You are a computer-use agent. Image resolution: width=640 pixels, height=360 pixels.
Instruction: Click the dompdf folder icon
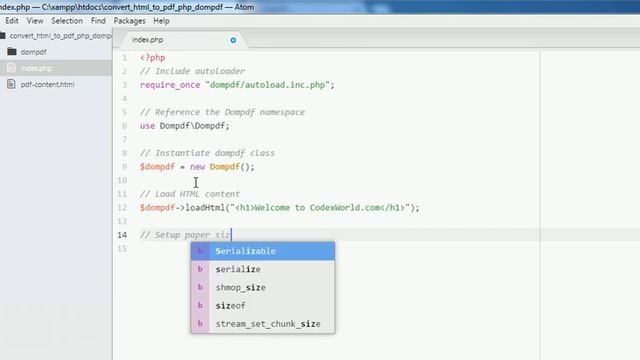coord(12,51)
